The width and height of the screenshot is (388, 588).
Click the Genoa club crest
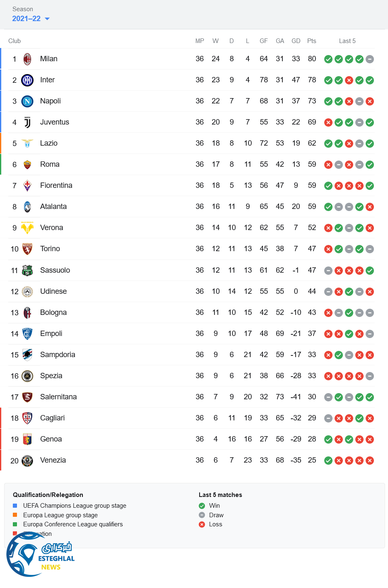(27, 439)
